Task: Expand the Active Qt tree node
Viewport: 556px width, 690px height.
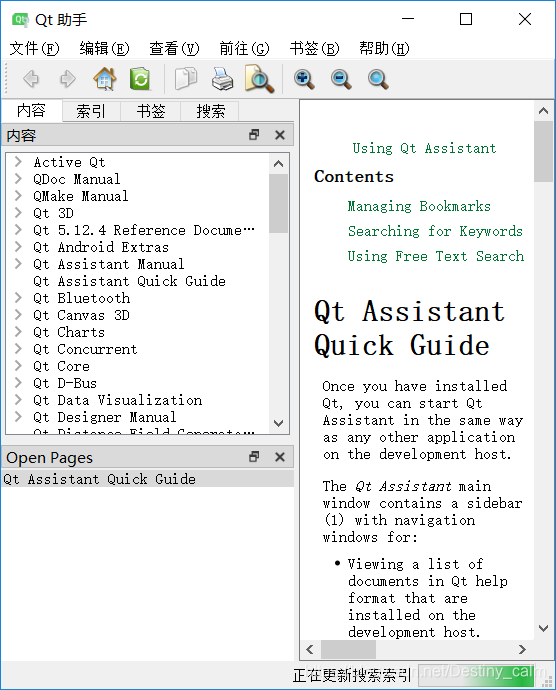Action: (18, 161)
